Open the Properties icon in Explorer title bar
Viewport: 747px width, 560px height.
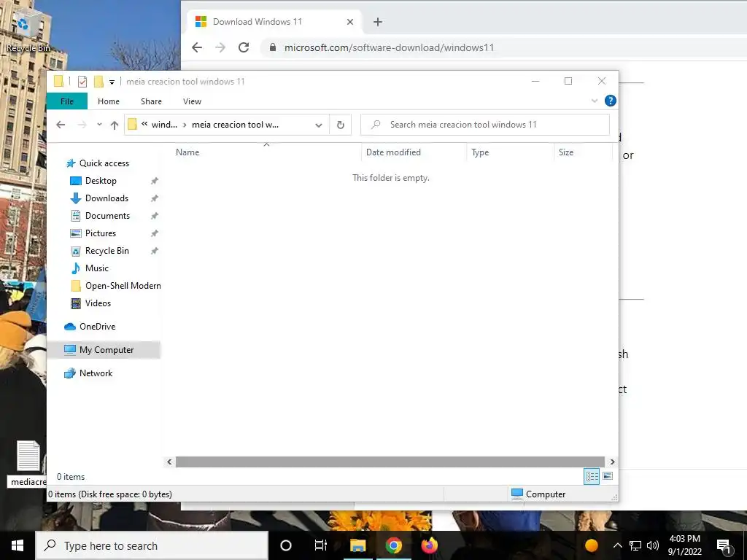[82, 82]
